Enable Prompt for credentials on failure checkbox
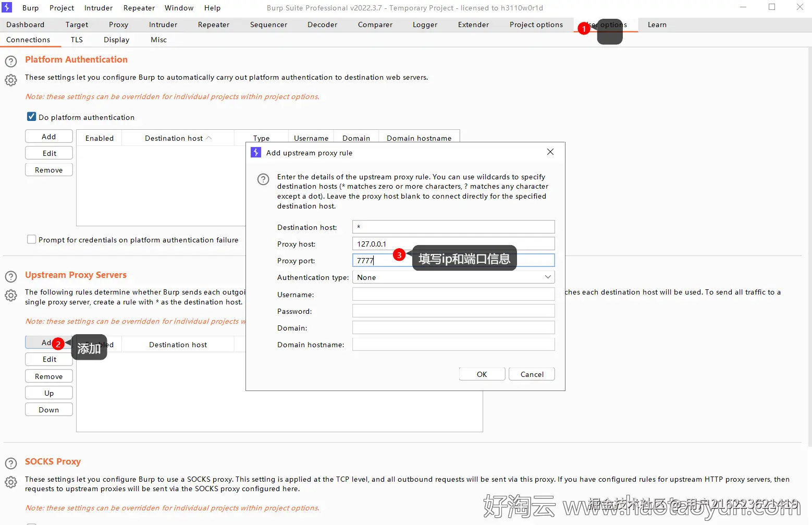This screenshot has height=525, width=812. pyautogui.click(x=32, y=239)
